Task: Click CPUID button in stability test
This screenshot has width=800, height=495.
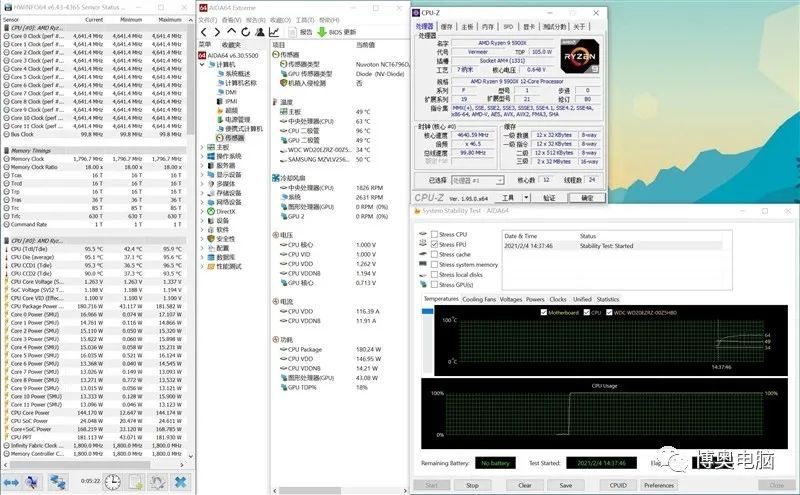Action: click(x=618, y=485)
